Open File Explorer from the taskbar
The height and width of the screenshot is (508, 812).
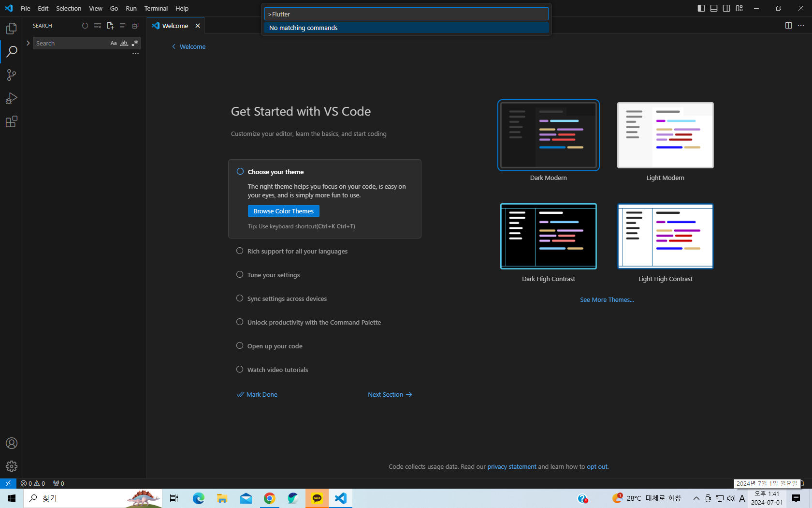point(222,498)
